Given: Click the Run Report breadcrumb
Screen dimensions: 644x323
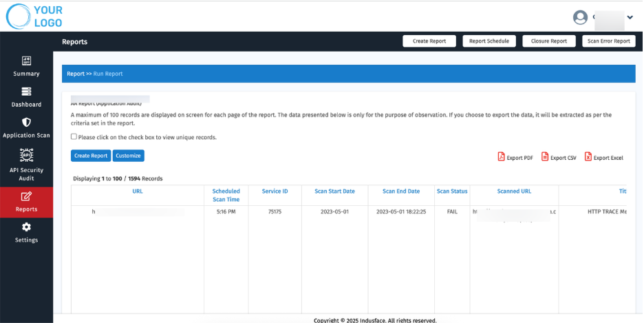Looking at the screenshot, I should click(108, 74).
